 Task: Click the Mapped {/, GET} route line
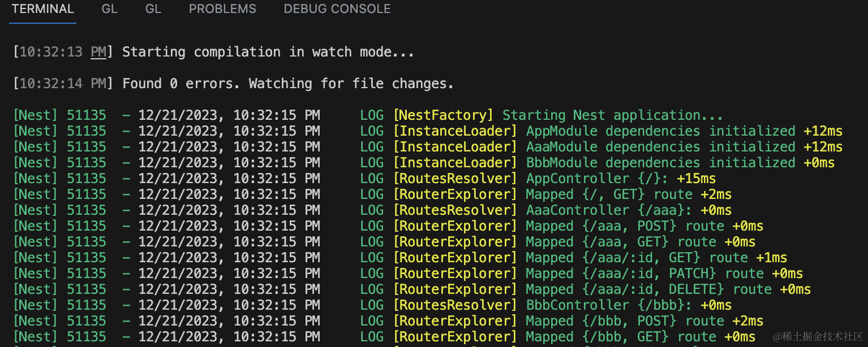click(x=608, y=194)
